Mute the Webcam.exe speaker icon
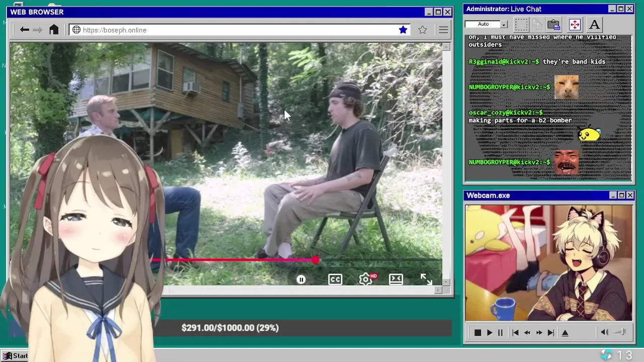Image resolution: width=644 pixels, height=362 pixels. point(604,332)
